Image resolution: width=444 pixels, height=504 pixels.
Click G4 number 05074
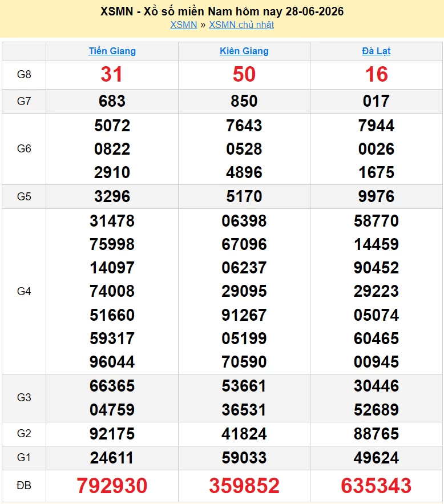(376, 315)
